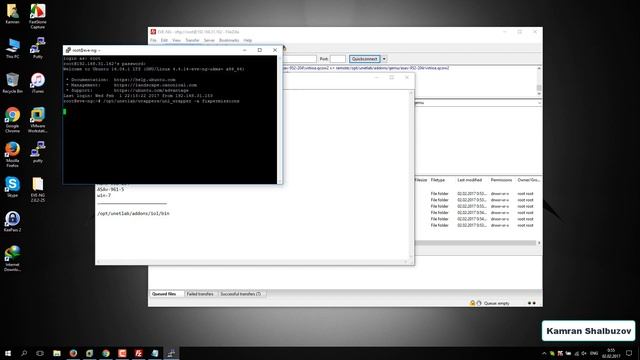Click the PuTTY terminal vertical scrollbar
The height and width of the screenshot is (360, 640).
pos(280,119)
